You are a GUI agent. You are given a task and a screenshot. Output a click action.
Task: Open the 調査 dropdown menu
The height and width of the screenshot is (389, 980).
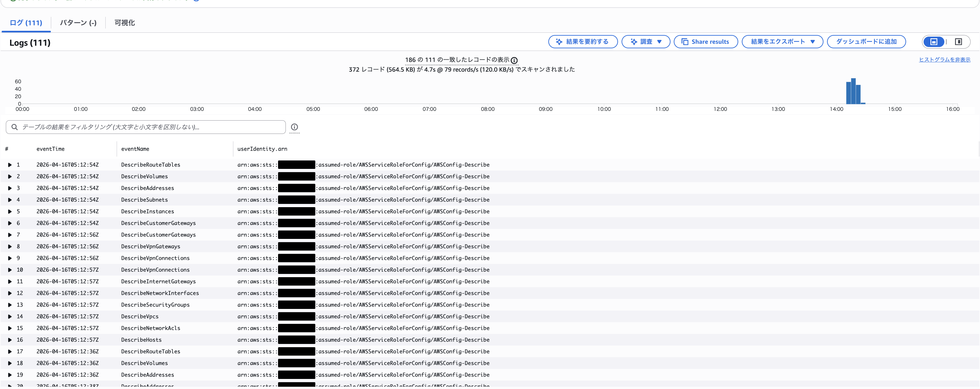[x=646, y=42]
